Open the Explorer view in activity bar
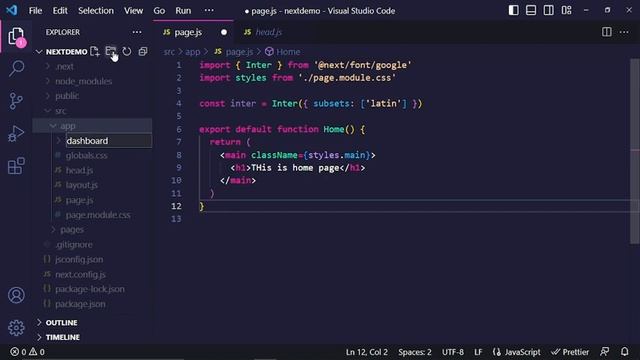 pos(16,37)
